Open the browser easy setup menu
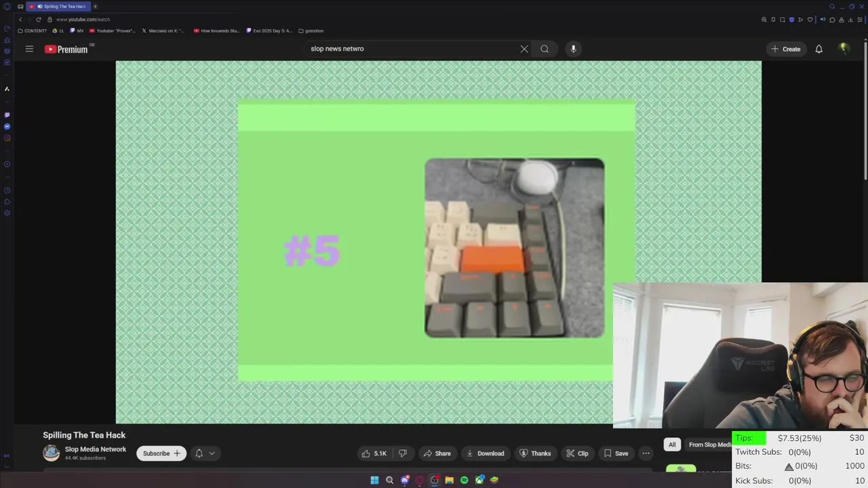 tap(860, 20)
